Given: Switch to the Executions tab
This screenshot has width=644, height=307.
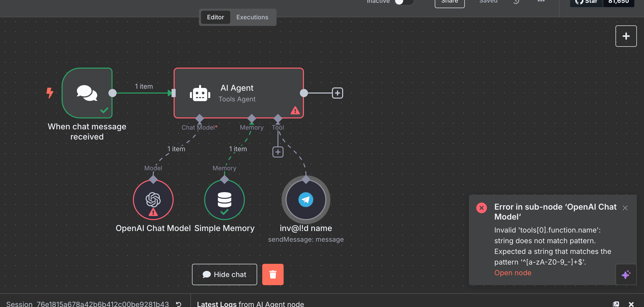Looking at the screenshot, I should pos(252,17).
